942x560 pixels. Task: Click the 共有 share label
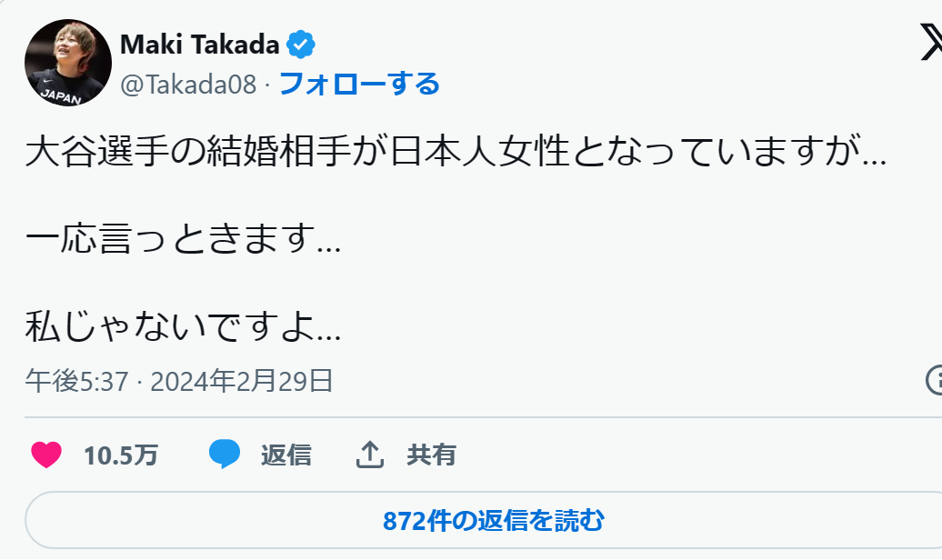click(x=431, y=455)
